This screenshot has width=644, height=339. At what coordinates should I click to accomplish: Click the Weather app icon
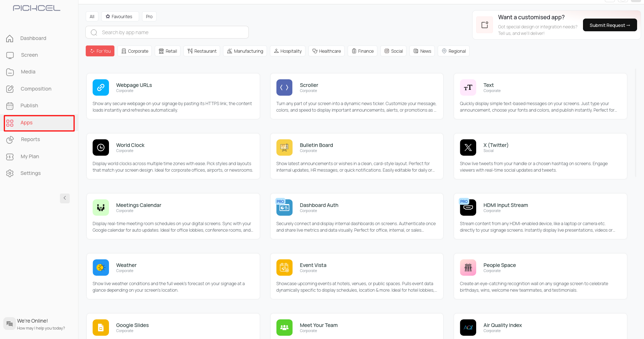point(101,268)
